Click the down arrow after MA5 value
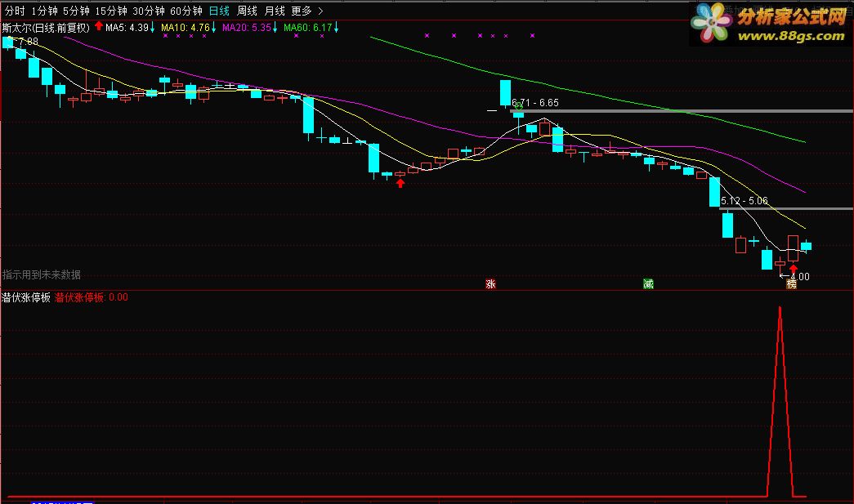The image size is (854, 504). [153, 28]
